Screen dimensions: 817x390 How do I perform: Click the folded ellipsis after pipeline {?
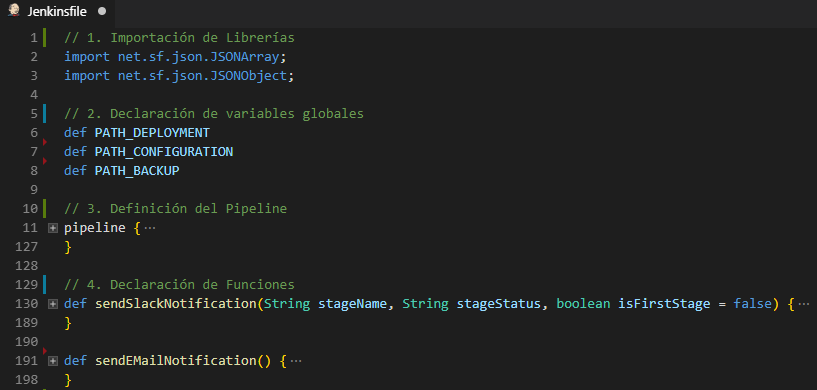pos(150,228)
